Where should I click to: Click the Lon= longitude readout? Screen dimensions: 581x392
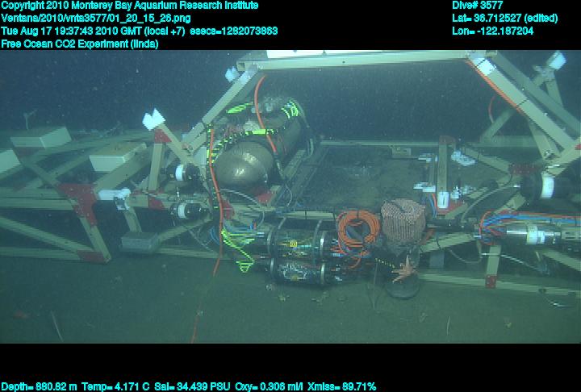point(492,31)
